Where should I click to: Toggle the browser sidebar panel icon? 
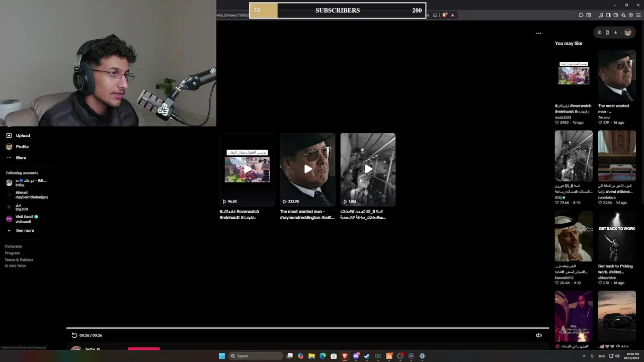pyautogui.click(x=608, y=15)
